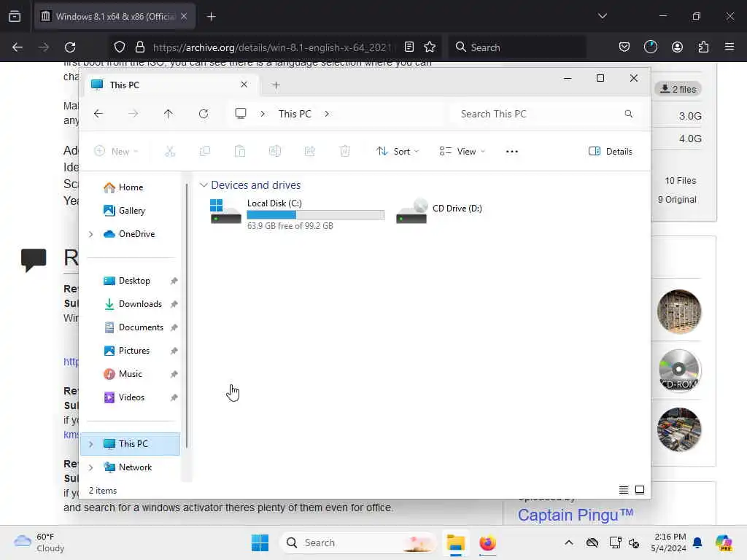Open File Explorer from taskbar
The height and width of the screenshot is (560, 747).
point(455,542)
